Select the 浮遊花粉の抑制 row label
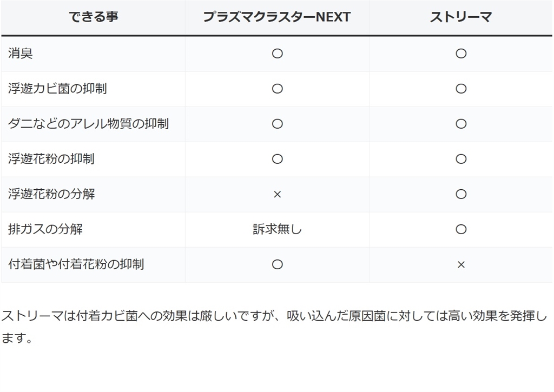Viewport: 554px width, 392px height. click(x=51, y=159)
